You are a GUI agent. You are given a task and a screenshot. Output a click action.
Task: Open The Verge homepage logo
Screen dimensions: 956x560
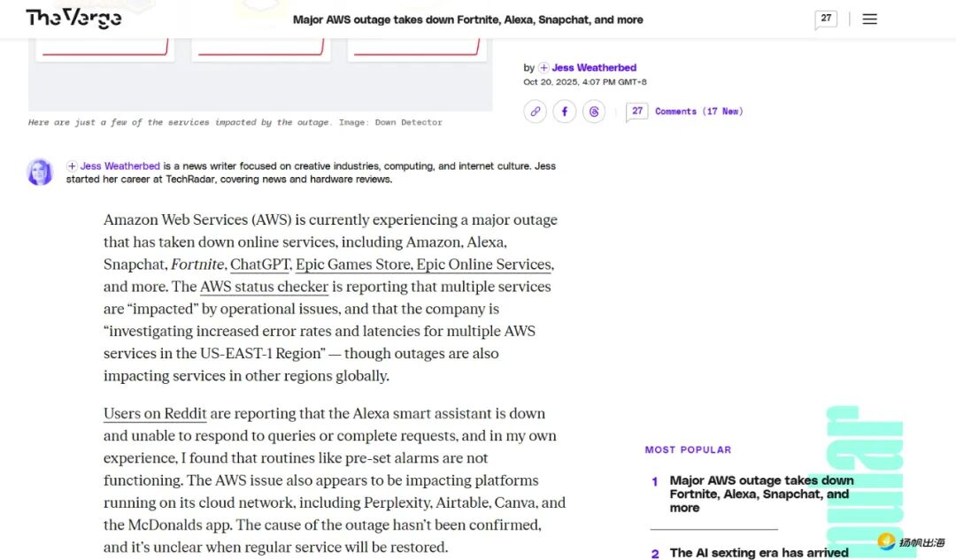point(73,19)
